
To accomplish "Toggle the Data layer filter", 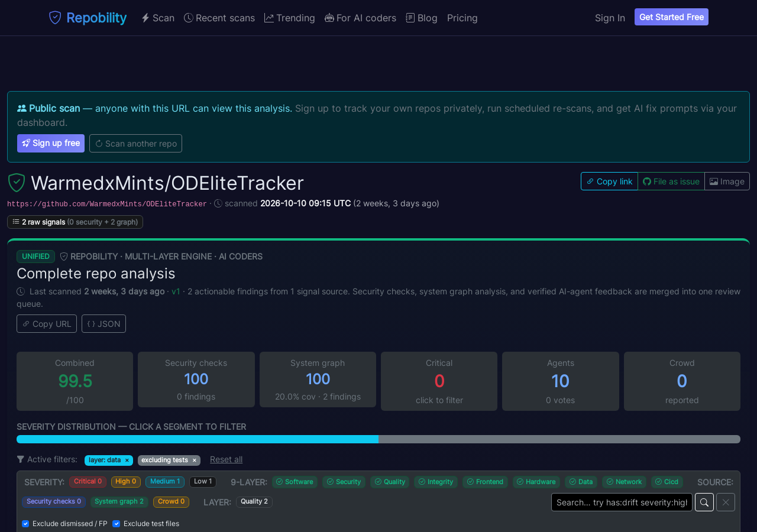I will [x=581, y=482].
